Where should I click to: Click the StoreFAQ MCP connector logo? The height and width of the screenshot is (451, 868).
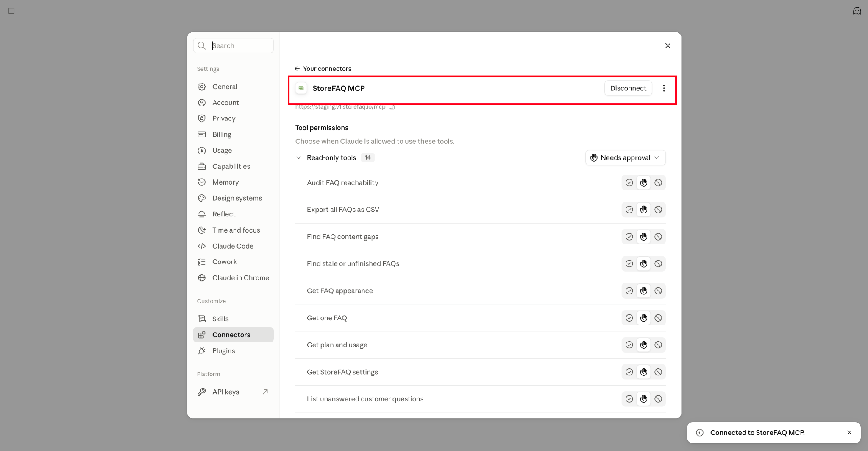[x=301, y=88]
